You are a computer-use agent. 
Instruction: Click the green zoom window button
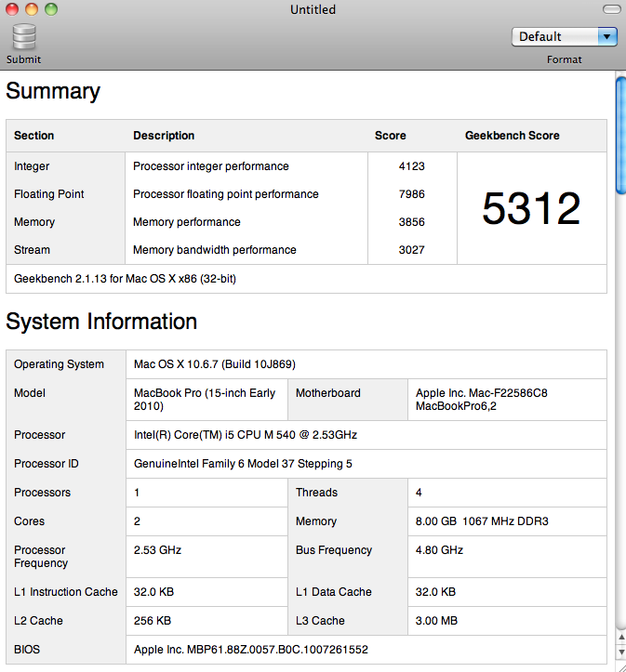click(x=51, y=9)
